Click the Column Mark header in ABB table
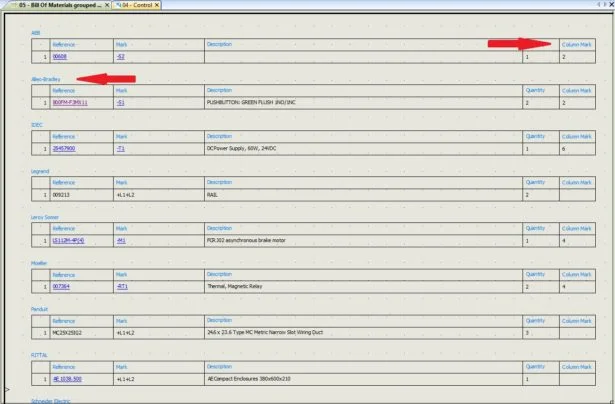Image resolution: width=615 pixels, height=404 pixels. click(x=576, y=44)
